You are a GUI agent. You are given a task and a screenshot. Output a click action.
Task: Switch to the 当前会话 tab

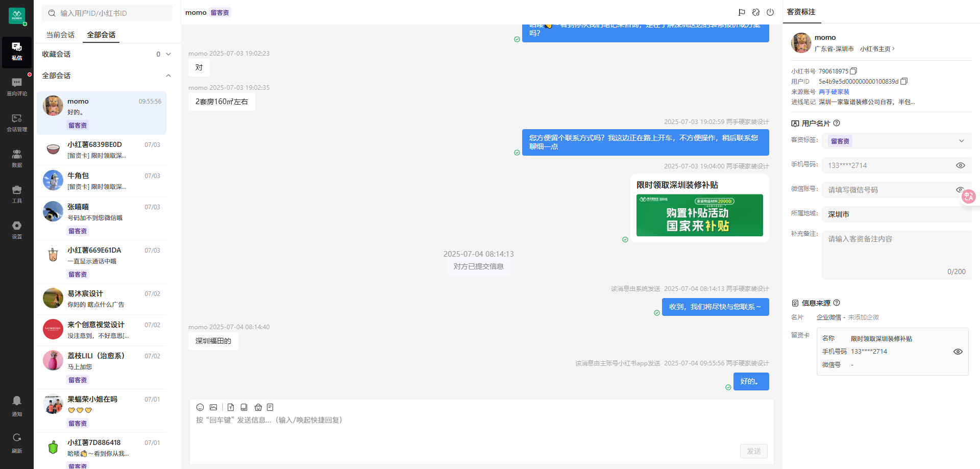(60, 34)
